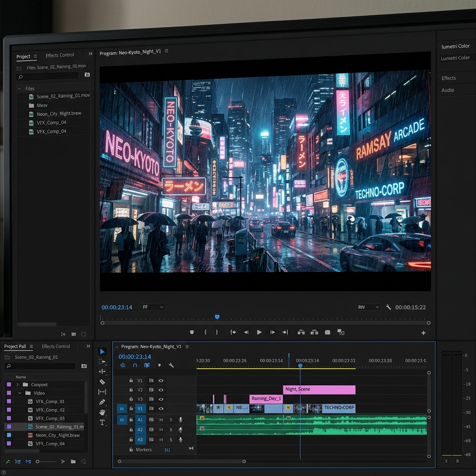Solo the A1 audio track

[171, 420]
